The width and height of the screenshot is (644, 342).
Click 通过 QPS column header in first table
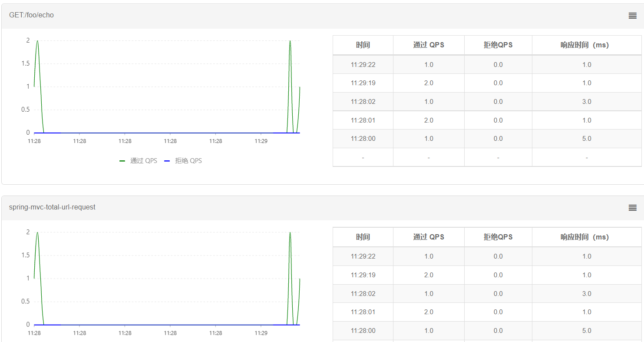tap(429, 45)
